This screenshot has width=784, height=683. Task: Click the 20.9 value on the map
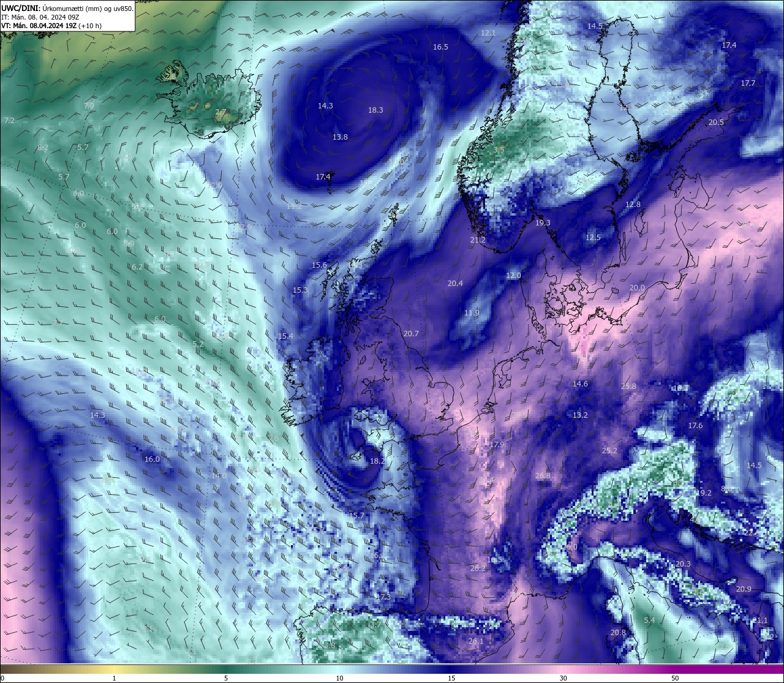pos(744,589)
